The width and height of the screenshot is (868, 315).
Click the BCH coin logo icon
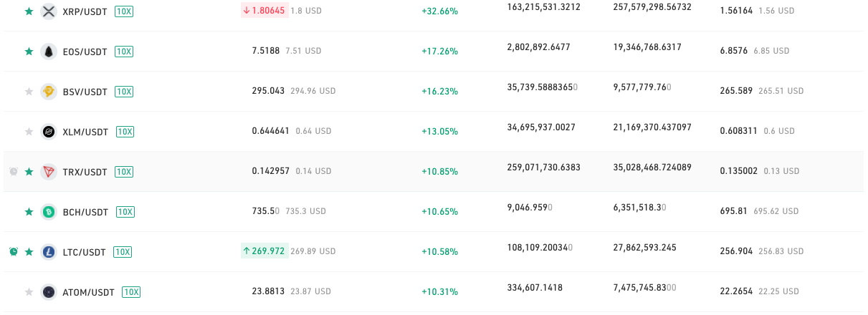(x=49, y=212)
